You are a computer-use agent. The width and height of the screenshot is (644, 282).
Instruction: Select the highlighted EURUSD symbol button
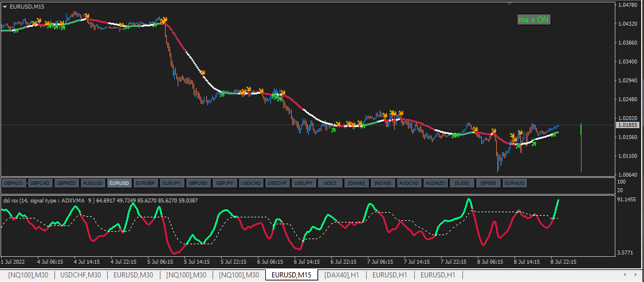pyautogui.click(x=120, y=183)
